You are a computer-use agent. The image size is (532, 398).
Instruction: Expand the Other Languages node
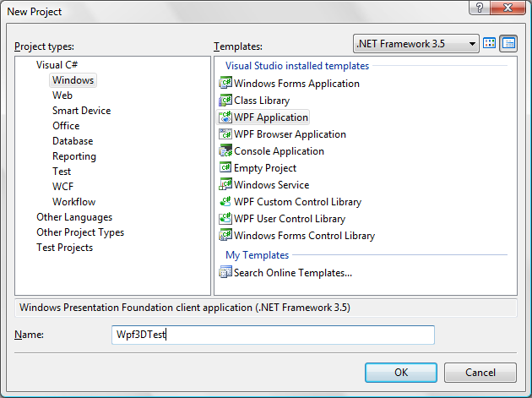[x=74, y=217]
